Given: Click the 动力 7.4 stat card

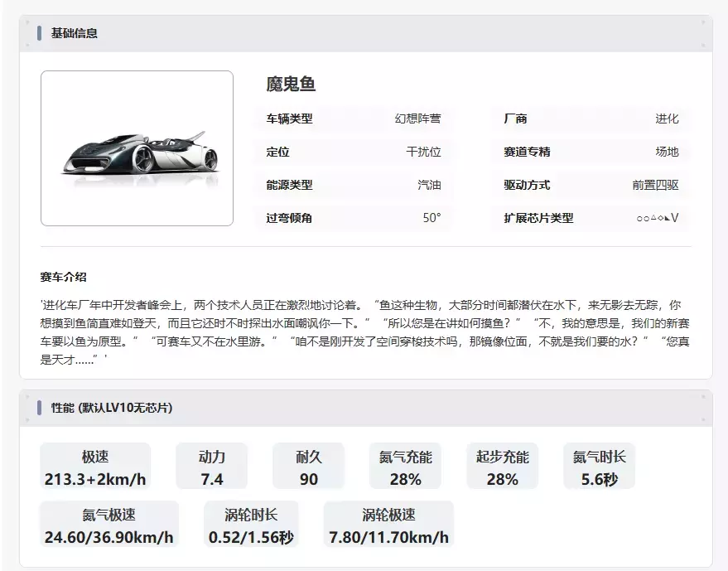Looking at the screenshot, I should 212,467.
